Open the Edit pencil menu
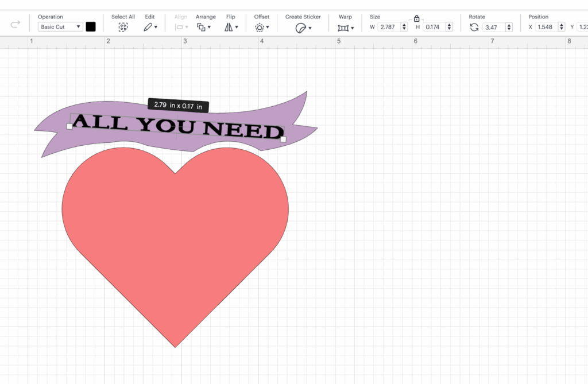Screen dimensions: 588x384 click(x=150, y=27)
